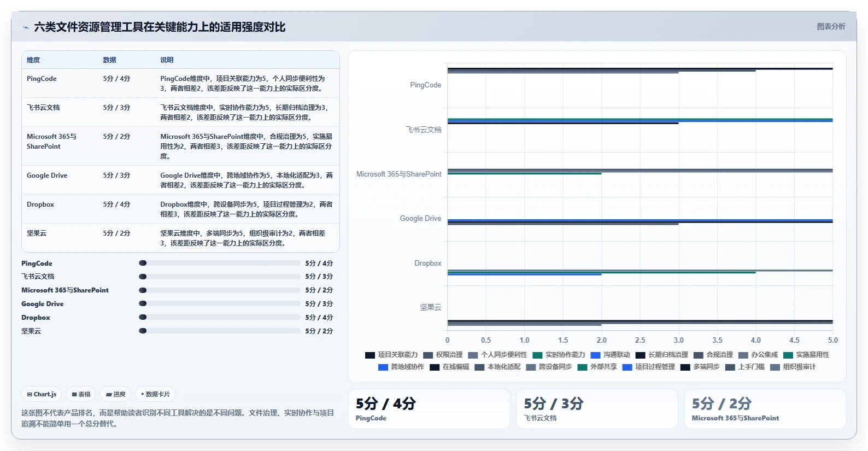Click the PingCode label on chart axis

tap(425, 85)
